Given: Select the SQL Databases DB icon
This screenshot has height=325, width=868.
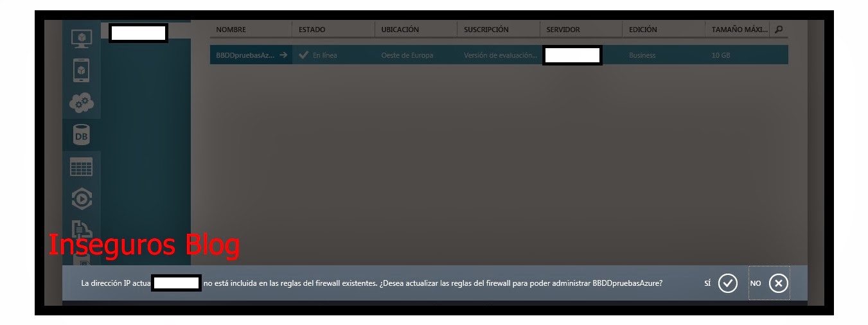Looking at the screenshot, I should click(82, 134).
